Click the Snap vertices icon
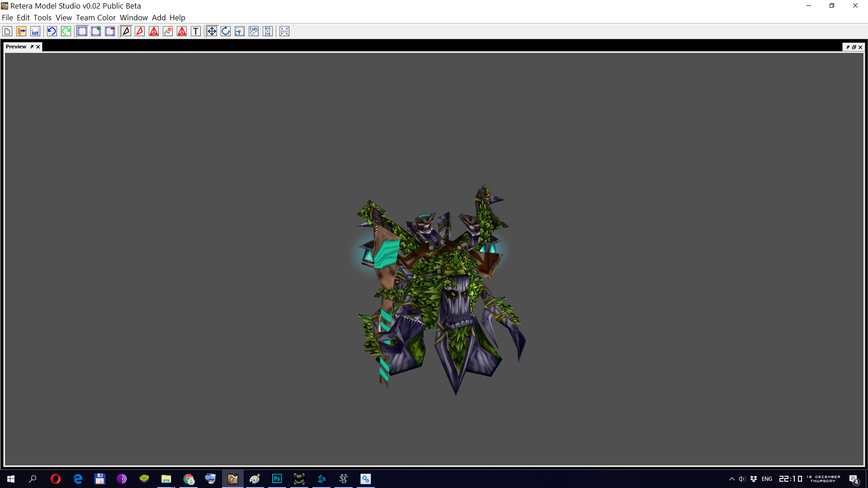The width and height of the screenshot is (868, 488). (x=284, y=31)
